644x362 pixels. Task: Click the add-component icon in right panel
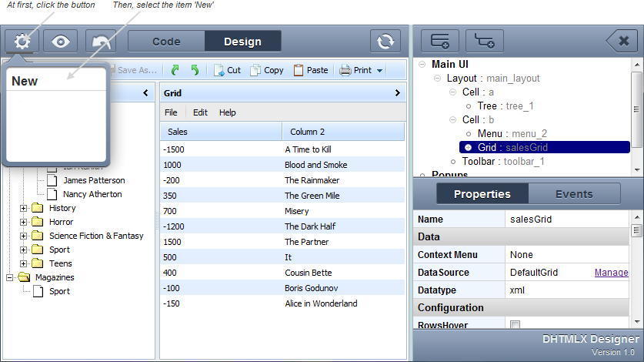(440, 41)
